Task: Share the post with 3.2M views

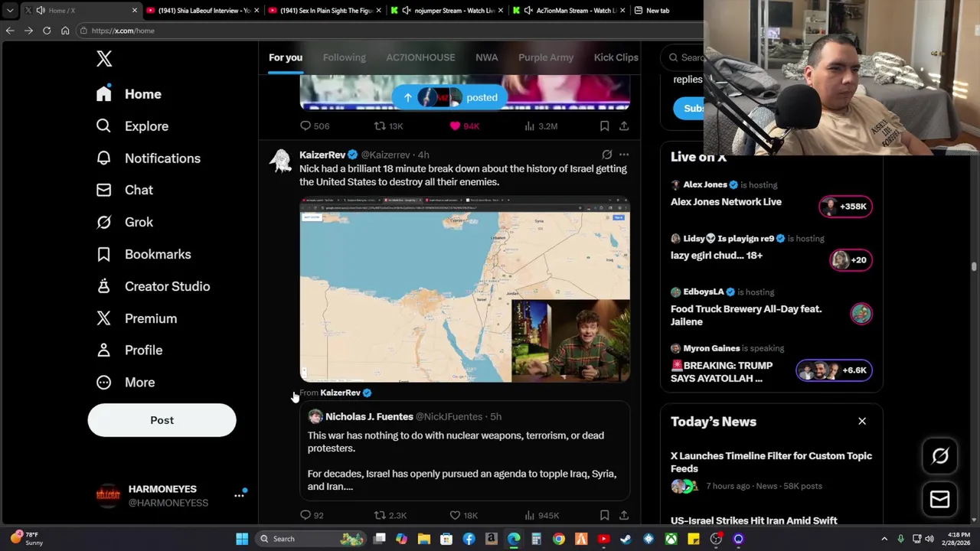Action: 624,126
